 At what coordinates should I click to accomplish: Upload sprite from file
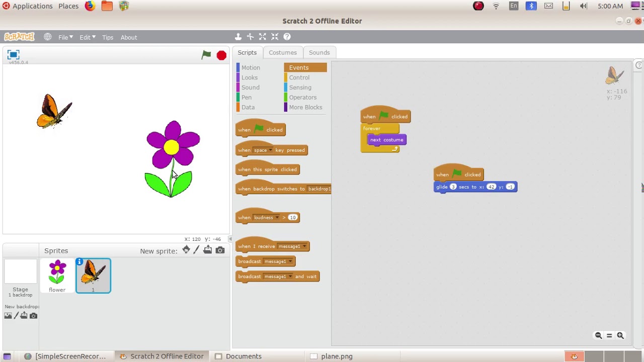coord(208,250)
